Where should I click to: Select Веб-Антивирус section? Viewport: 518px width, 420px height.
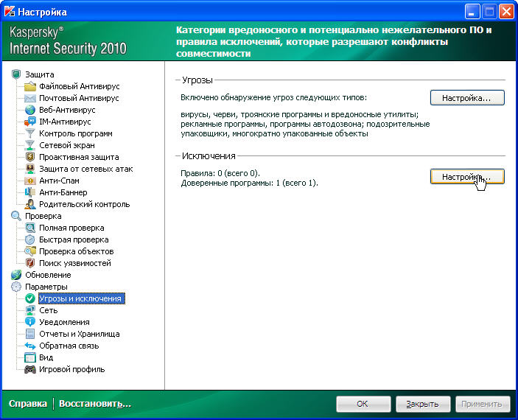67,110
